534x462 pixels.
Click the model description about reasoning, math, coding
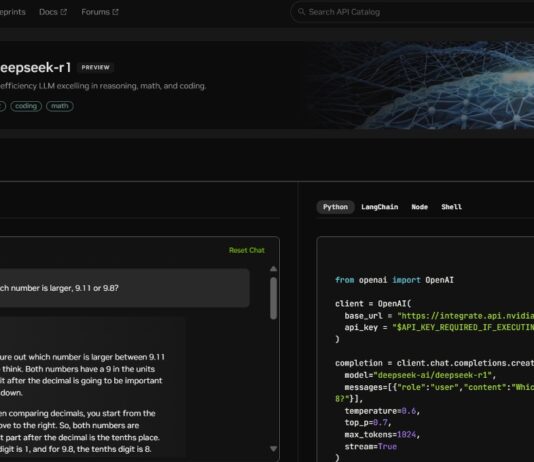click(103, 86)
